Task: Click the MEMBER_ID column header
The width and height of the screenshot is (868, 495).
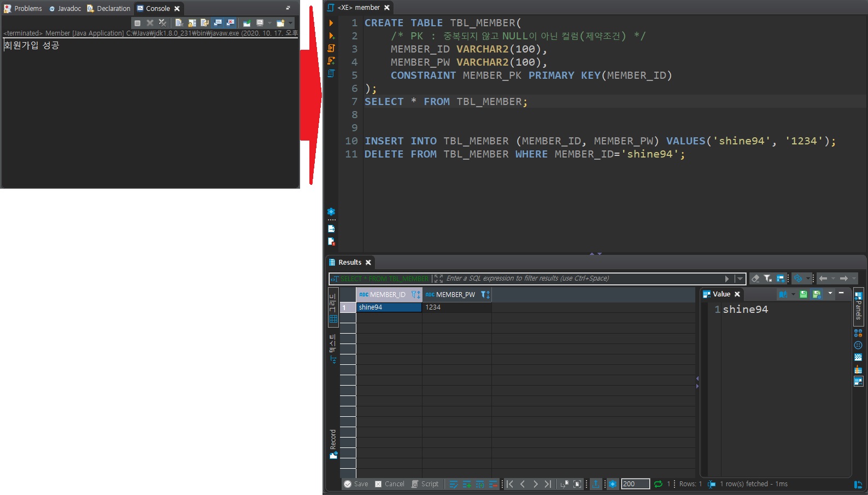Action: pyautogui.click(x=389, y=294)
